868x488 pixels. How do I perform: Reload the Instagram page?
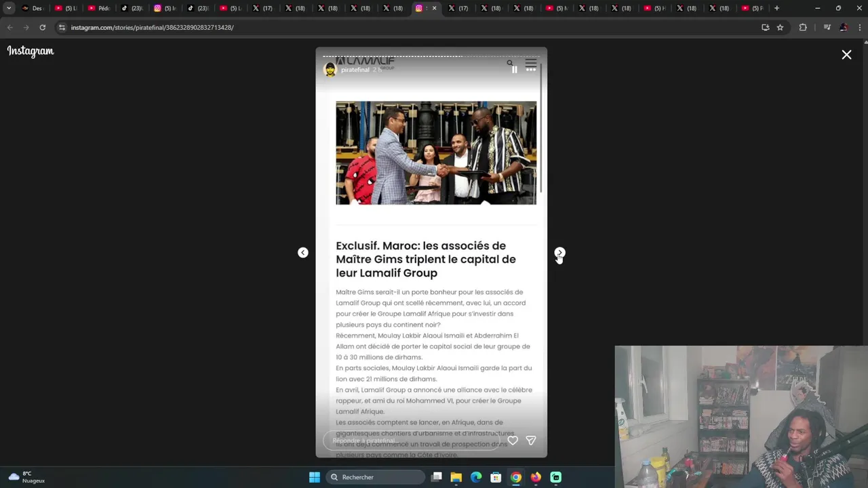(x=42, y=27)
